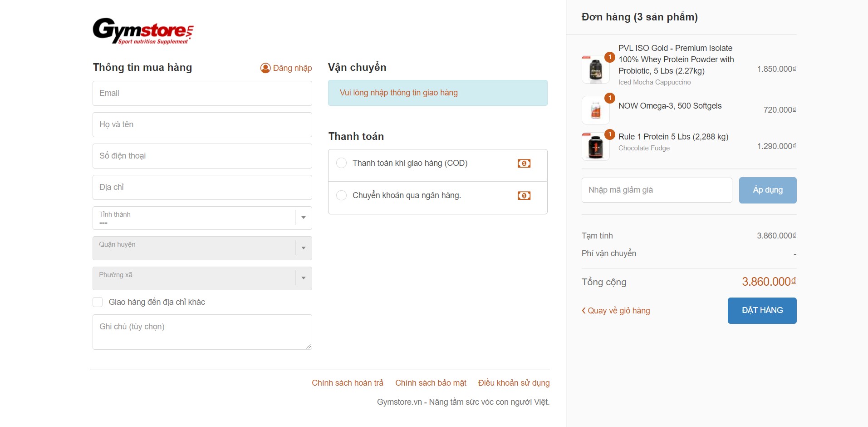Open Chính sách hoàn trả link
This screenshot has width=868, height=427.
click(x=348, y=383)
